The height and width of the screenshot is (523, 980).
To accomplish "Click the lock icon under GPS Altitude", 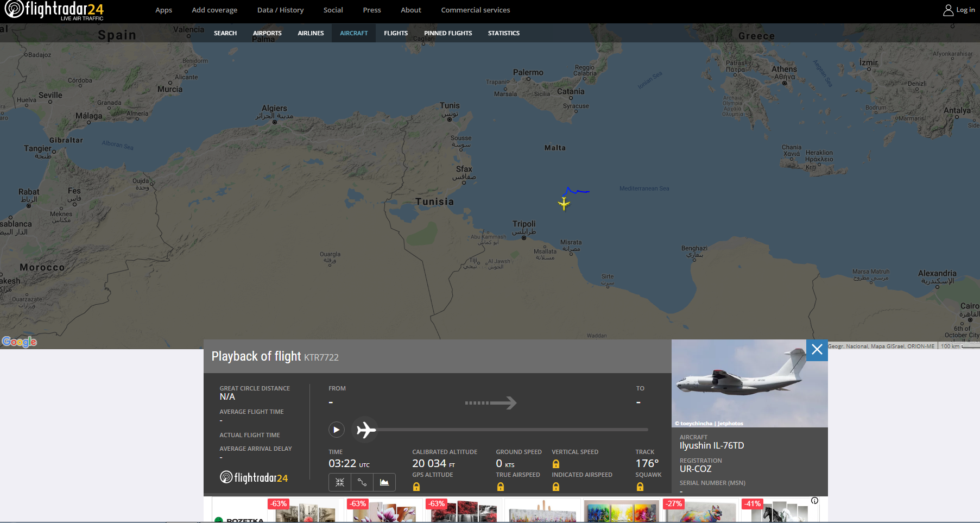I will [x=416, y=487].
